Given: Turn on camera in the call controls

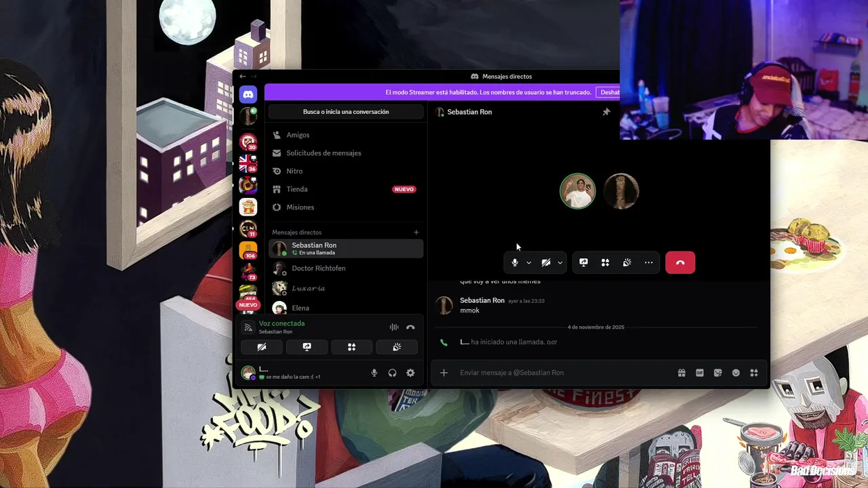Looking at the screenshot, I should [546, 262].
